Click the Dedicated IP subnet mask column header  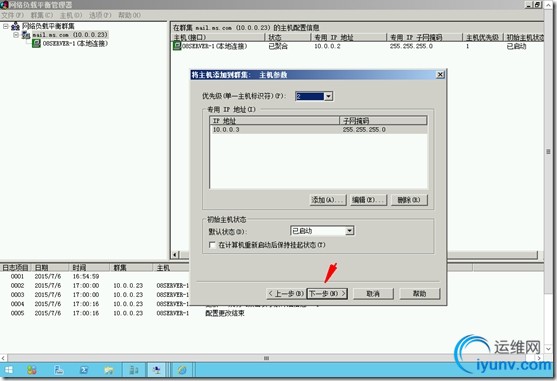click(x=424, y=37)
